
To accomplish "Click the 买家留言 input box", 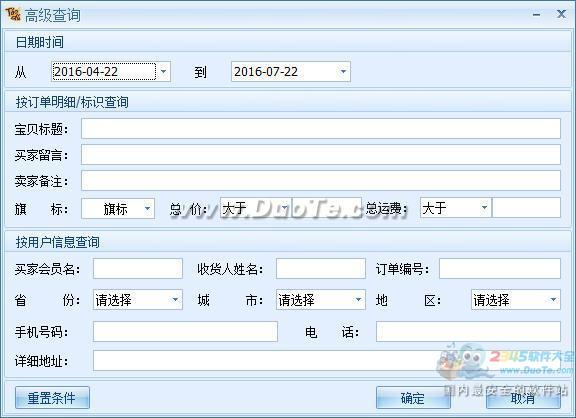I will pos(321,154).
